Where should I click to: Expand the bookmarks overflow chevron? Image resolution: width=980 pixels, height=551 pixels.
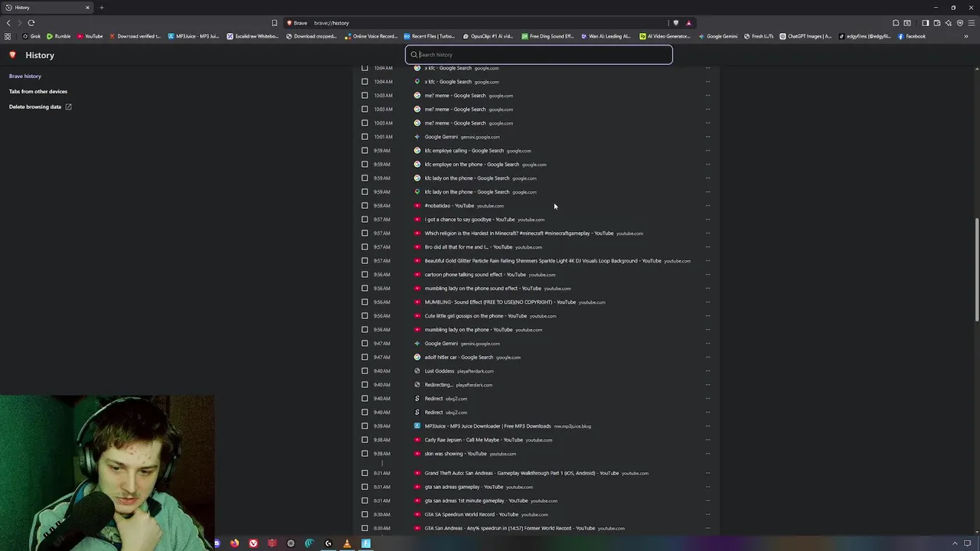tap(966, 36)
